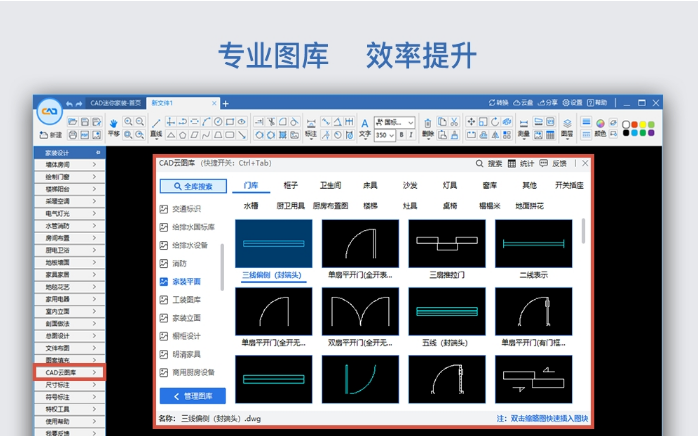Open the color wheel picker (颜色)
This screenshot has height=436, width=699.
point(600,128)
